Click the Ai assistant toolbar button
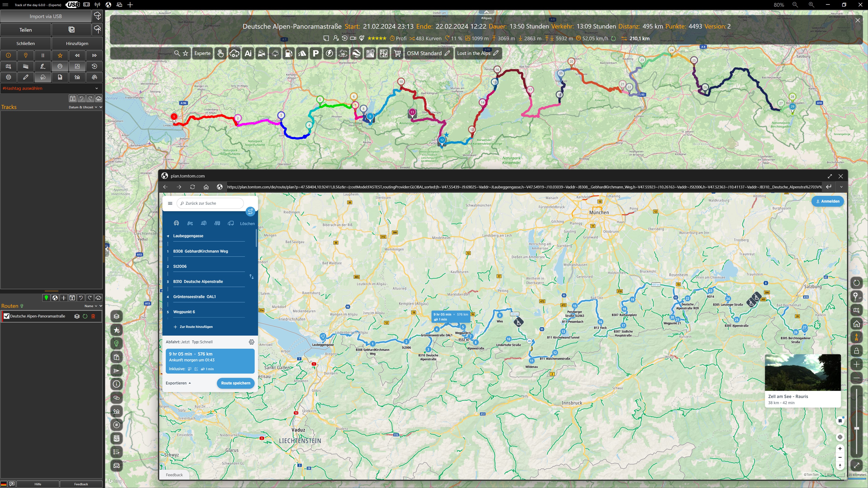This screenshot has height=488, width=868. click(x=248, y=53)
